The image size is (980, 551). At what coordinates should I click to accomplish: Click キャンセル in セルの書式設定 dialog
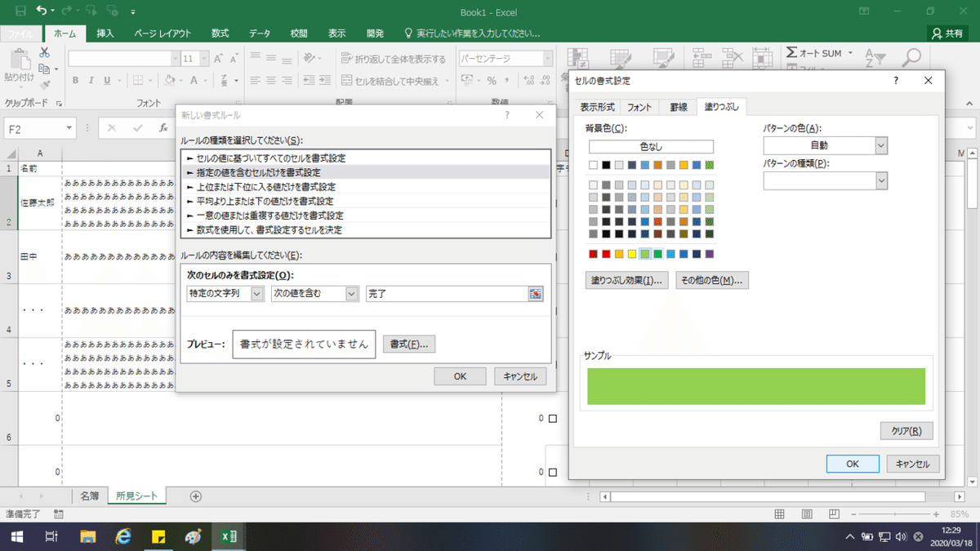(x=913, y=464)
